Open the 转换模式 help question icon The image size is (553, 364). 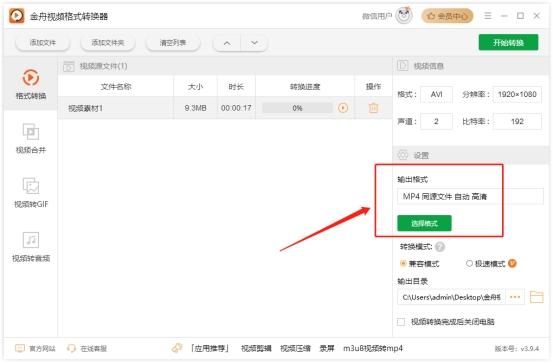coord(440,247)
